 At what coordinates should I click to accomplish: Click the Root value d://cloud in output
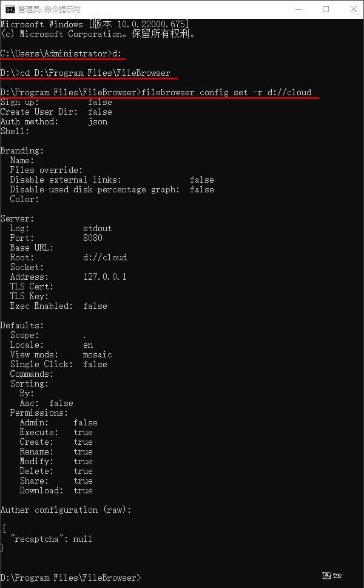click(105, 257)
